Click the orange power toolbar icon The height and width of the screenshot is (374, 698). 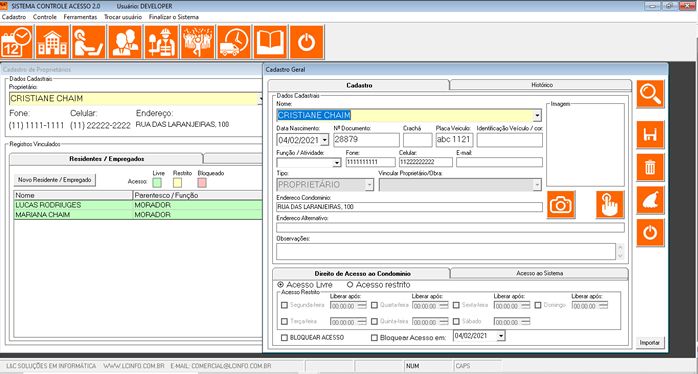[x=307, y=42]
